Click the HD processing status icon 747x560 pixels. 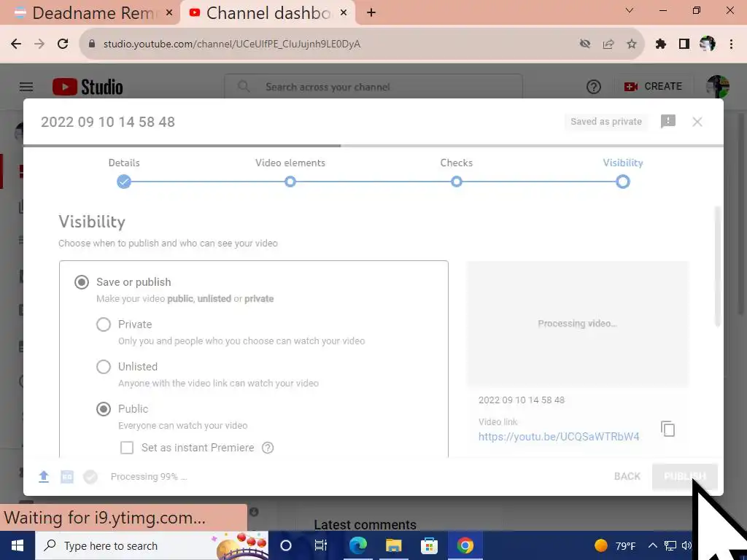pos(66,477)
